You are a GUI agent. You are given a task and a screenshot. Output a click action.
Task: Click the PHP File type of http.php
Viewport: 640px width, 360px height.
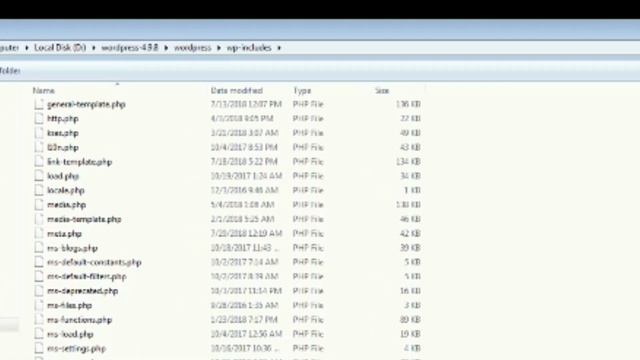click(x=308, y=118)
